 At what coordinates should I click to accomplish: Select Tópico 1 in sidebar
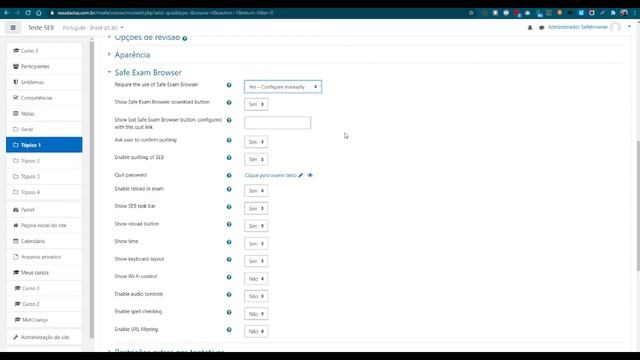[x=44, y=145]
